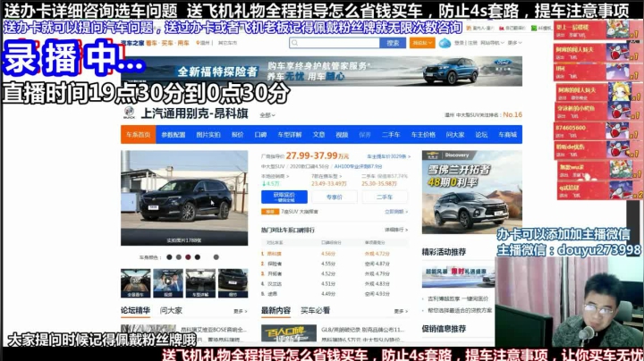Select the 口碑 tab
Image resolution: width=644 pixels, height=361 pixels.
pos(260,135)
